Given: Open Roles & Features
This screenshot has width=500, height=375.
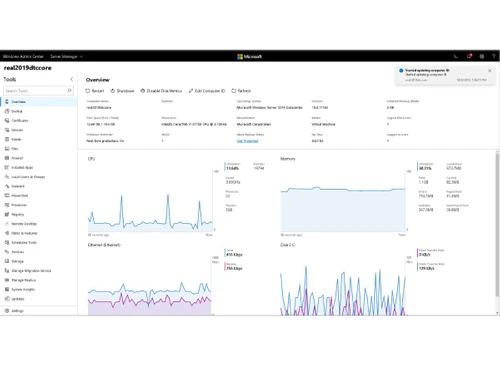Looking at the screenshot, I should point(39,233).
